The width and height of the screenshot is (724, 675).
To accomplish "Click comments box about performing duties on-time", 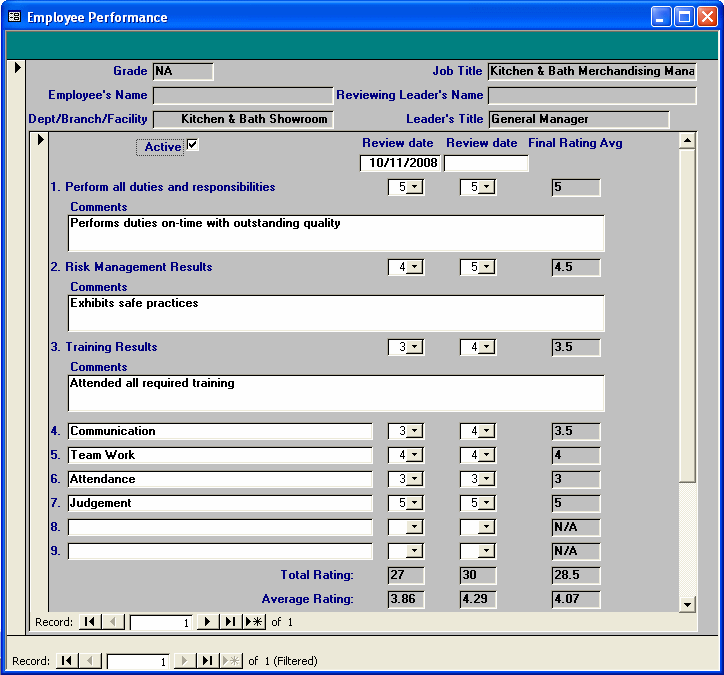I will (336, 233).
